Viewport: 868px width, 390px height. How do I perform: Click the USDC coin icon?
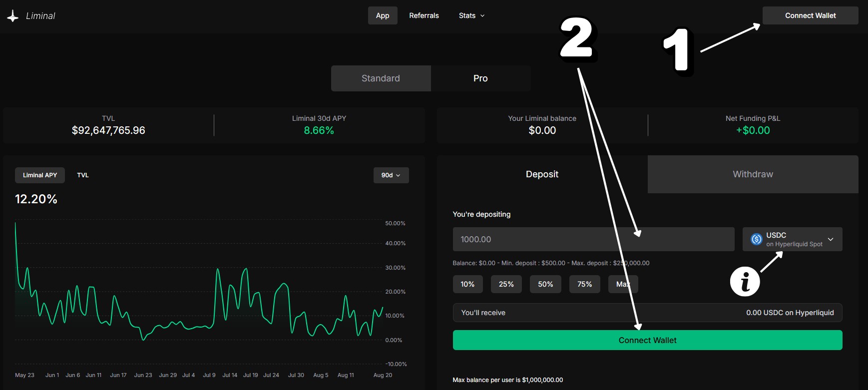point(757,240)
